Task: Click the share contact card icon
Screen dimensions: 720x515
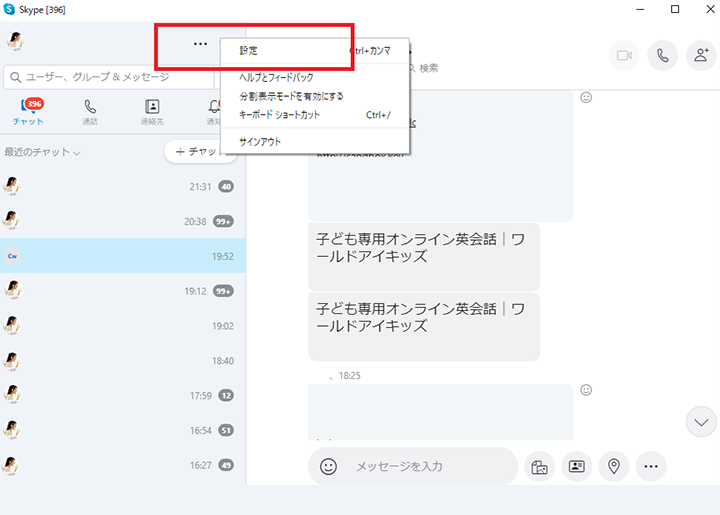Action: [x=576, y=466]
